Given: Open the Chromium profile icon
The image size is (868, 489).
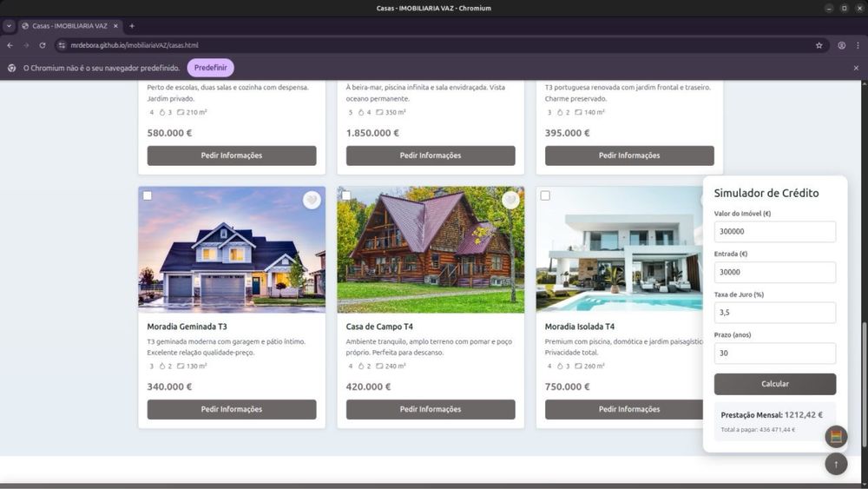Looking at the screenshot, I should 841,45.
